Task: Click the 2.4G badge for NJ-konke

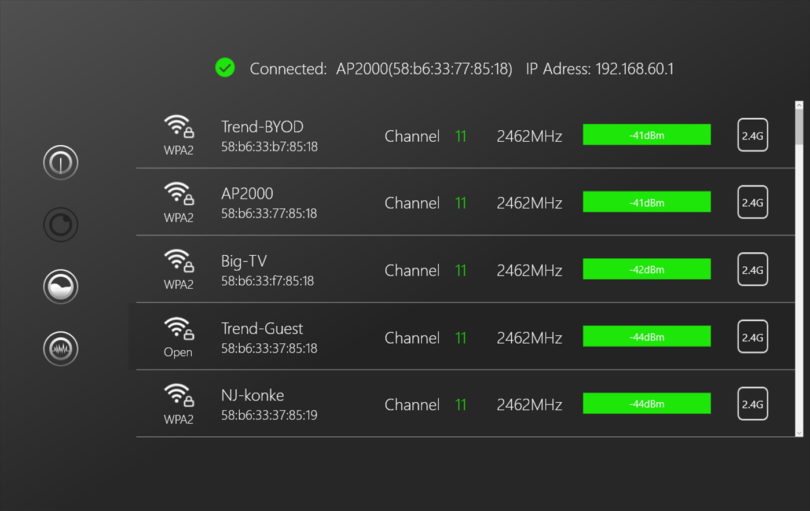Action: click(752, 404)
